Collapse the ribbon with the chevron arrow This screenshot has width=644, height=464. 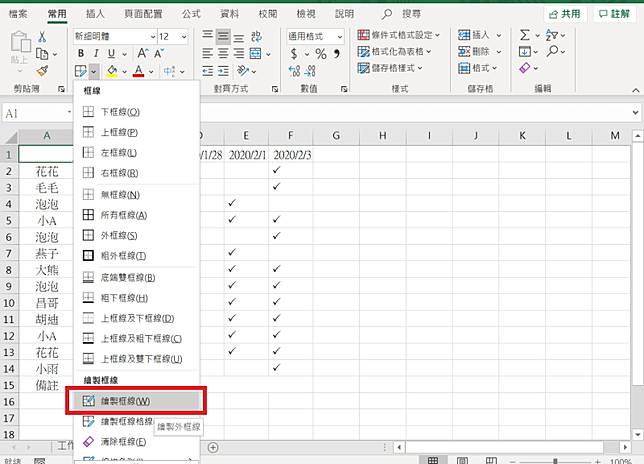coord(635,90)
